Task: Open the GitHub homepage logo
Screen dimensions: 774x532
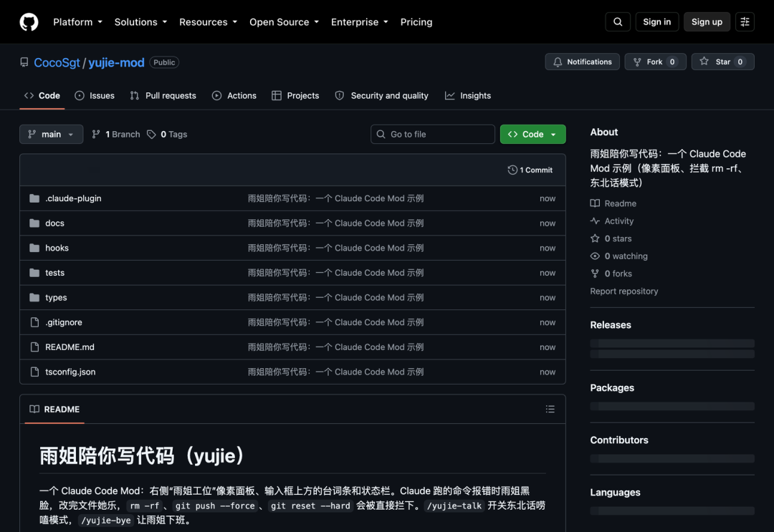Action: coord(29,22)
